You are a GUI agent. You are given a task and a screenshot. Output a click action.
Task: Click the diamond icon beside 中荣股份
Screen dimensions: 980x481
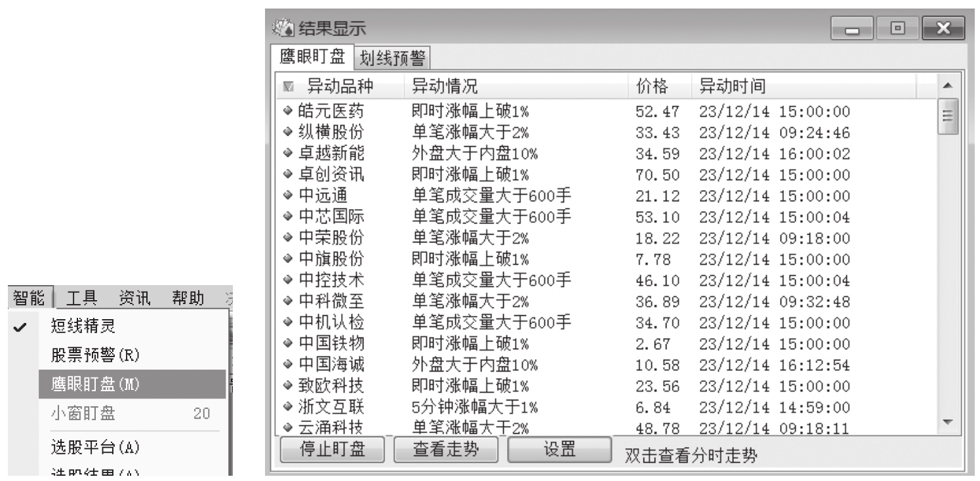coord(288,237)
